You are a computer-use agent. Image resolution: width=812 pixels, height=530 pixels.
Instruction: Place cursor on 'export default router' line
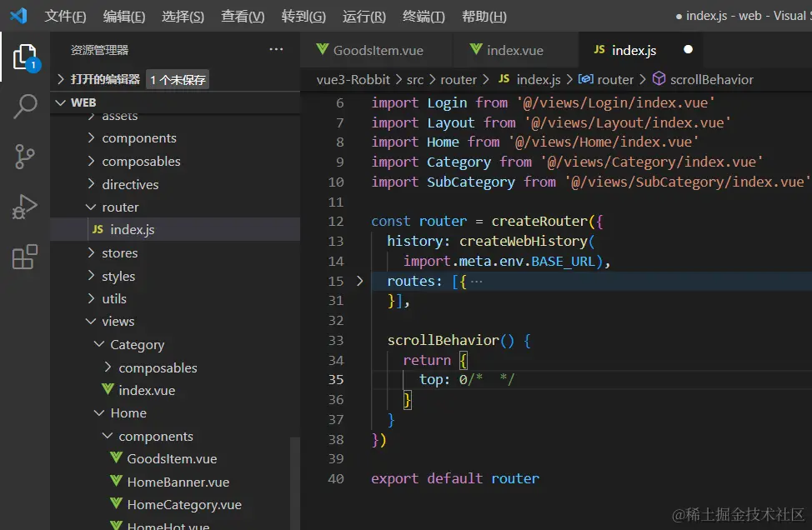pos(454,478)
